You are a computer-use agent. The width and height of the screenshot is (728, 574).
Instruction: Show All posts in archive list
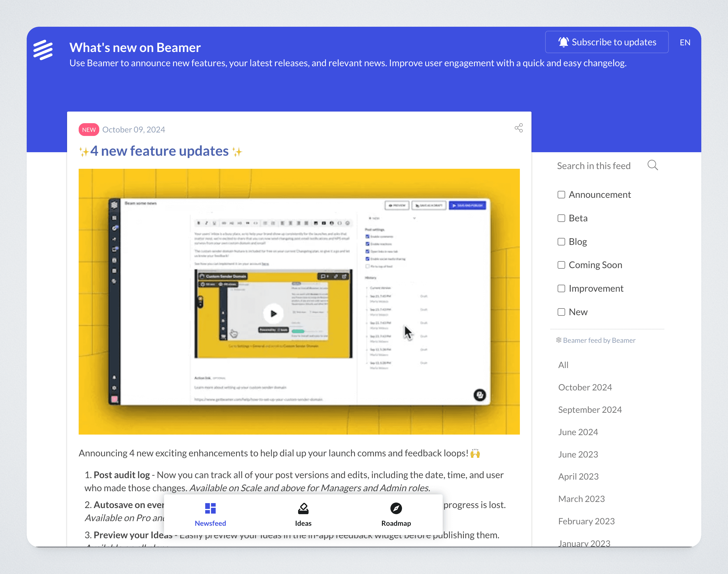(x=563, y=365)
